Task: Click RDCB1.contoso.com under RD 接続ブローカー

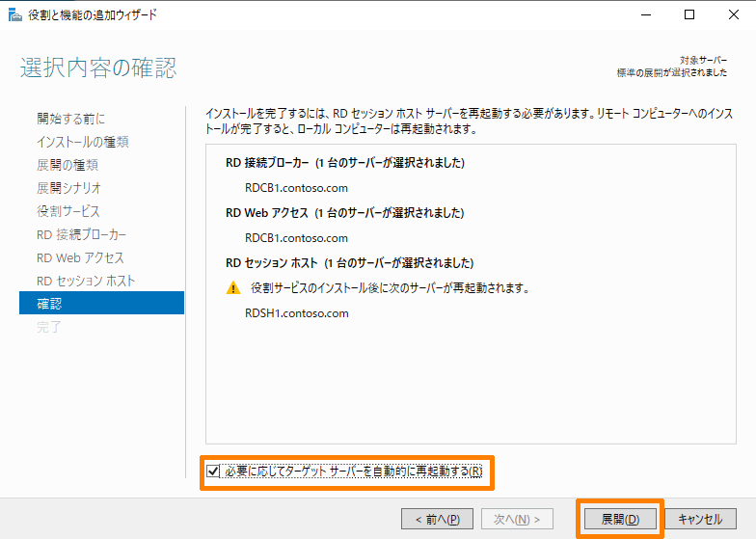Action: (296, 188)
